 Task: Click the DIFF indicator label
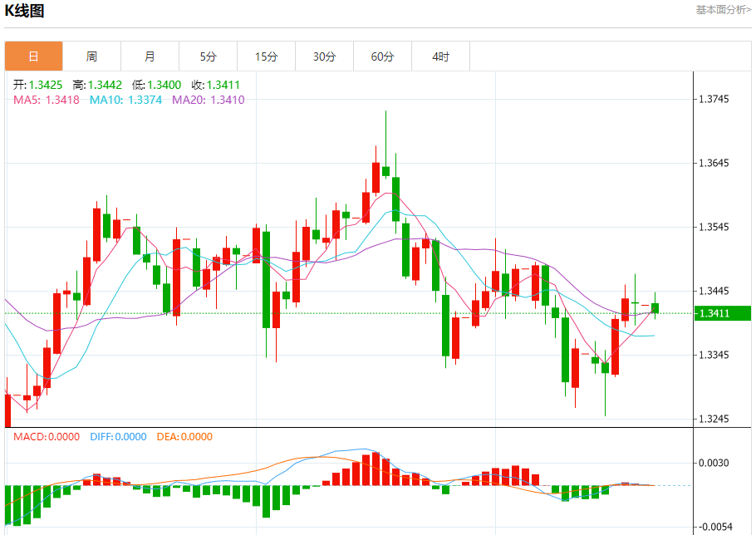point(118,437)
